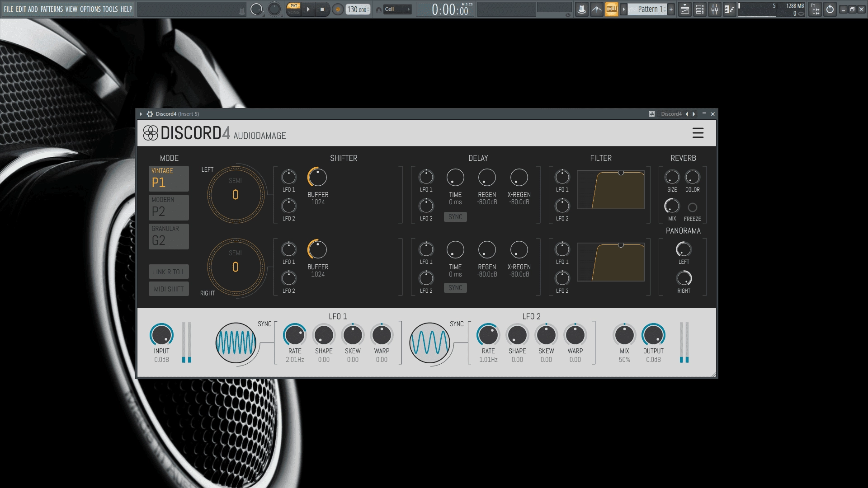The width and height of the screenshot is (868, 488).
Task: Click the left SEMI pitch dial
Action: pyautogui.click(x=236, y=195)
